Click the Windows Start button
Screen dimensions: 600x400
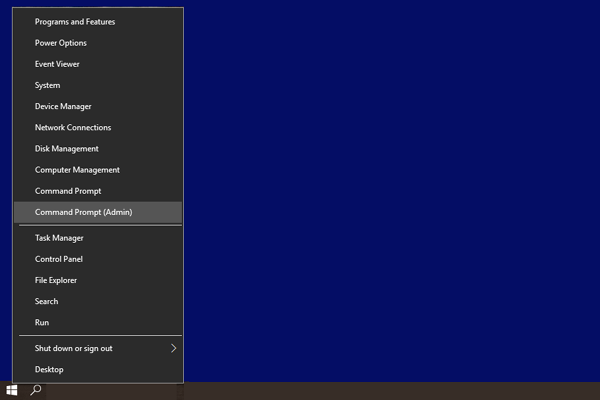(12, 391)
